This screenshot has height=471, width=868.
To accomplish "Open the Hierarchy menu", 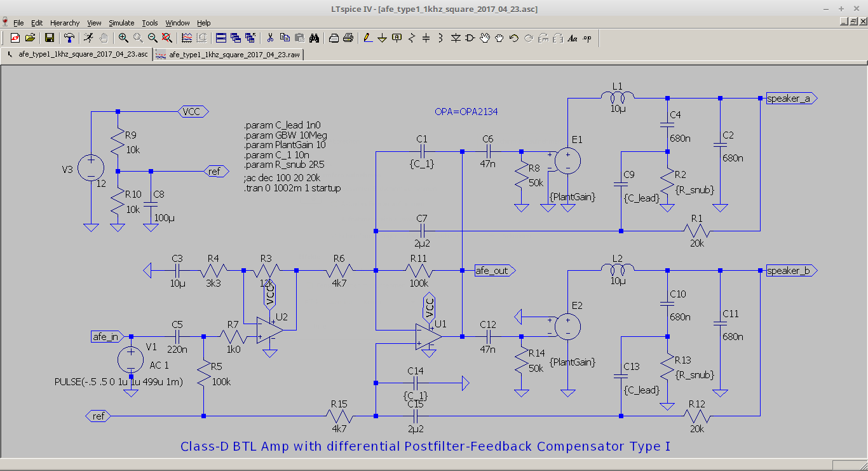I will [65, 23].
